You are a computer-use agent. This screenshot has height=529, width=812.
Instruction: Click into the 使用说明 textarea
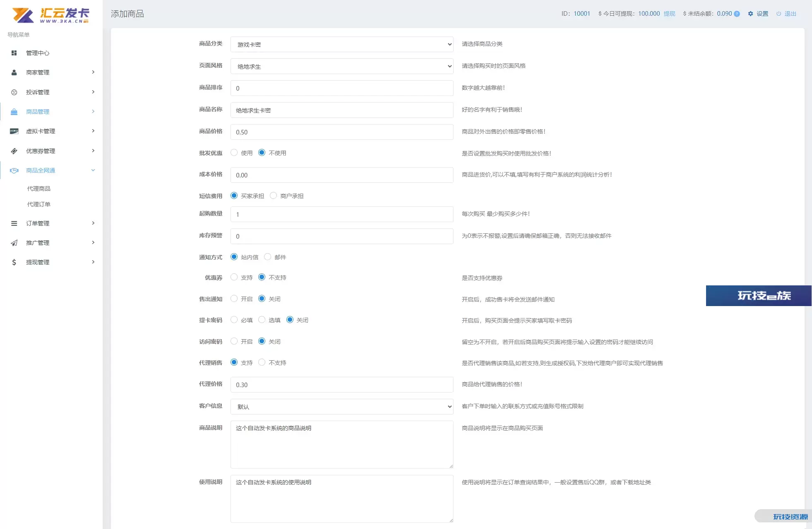[342, 499]
